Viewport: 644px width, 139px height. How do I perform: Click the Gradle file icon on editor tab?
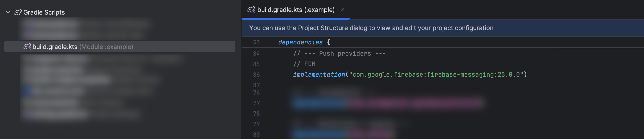[251, 10]
